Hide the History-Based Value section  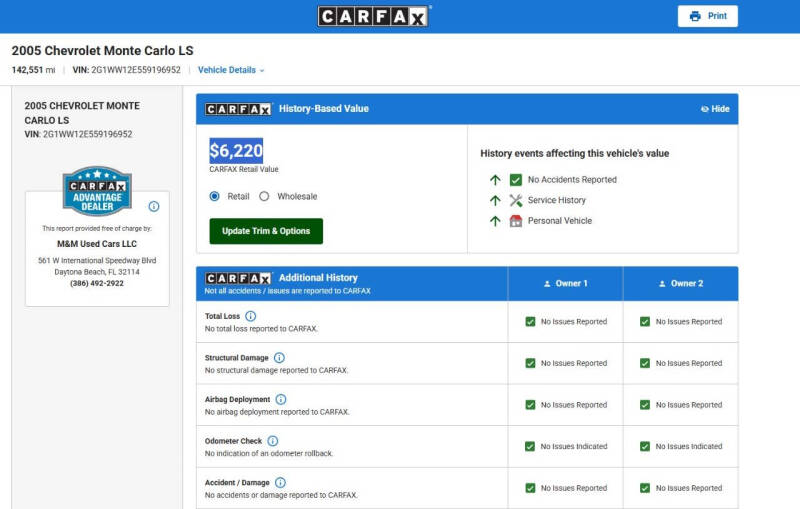click(x=715, y=109)
